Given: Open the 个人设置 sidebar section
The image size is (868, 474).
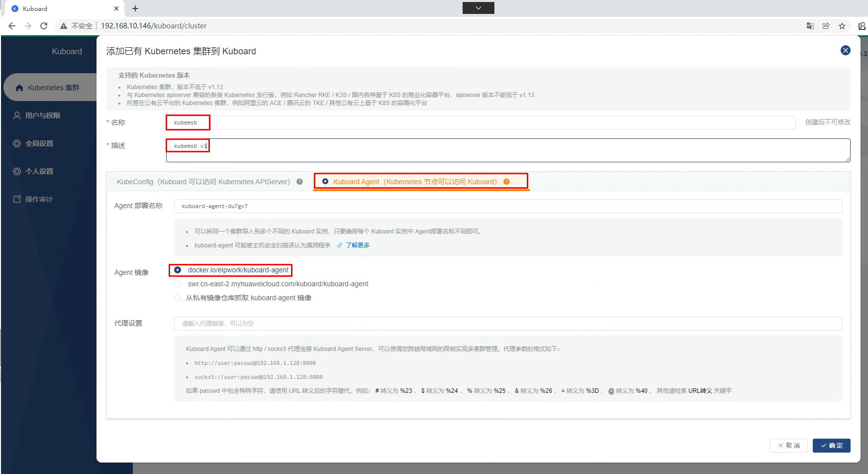Looking at the screenshot, I should [x=40, y=171].
